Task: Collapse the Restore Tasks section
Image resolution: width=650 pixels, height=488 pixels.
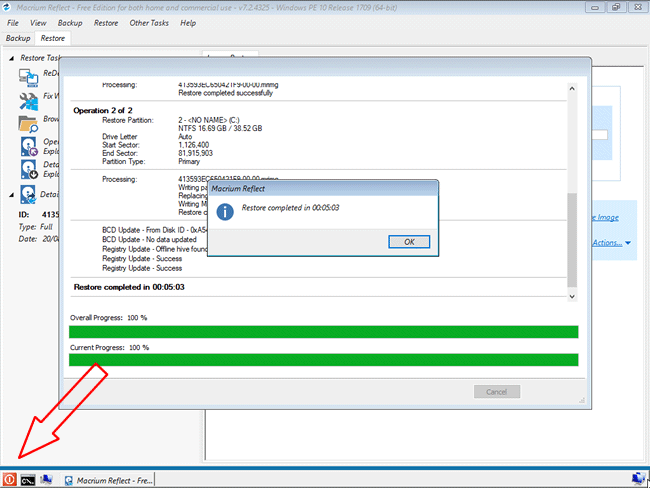Action: point(12,58)
